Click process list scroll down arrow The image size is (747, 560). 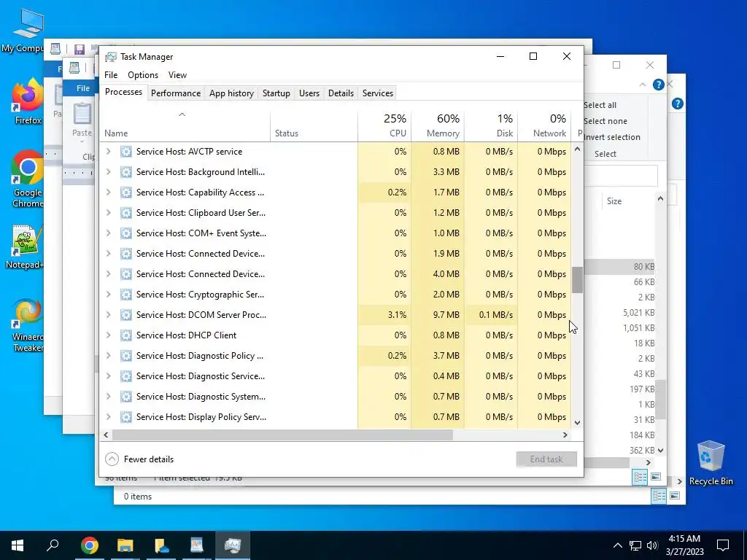pyautogui.click(x=577, y=422)
